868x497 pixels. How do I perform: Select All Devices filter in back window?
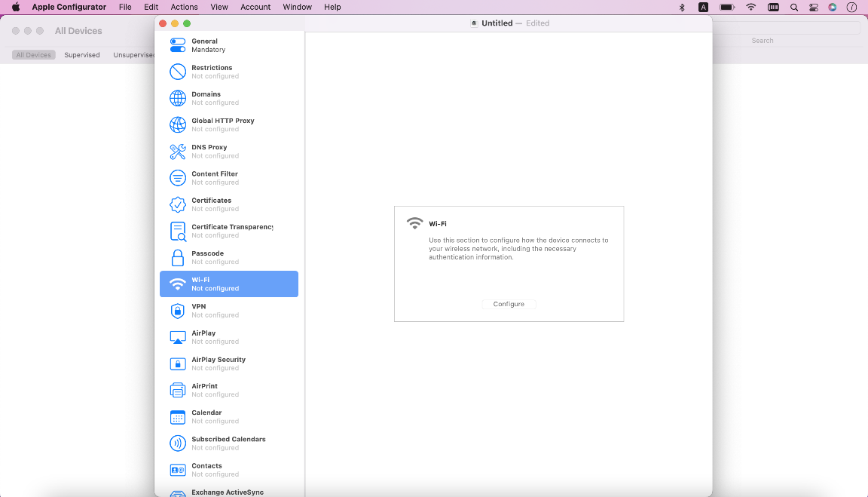click(34, 55)
